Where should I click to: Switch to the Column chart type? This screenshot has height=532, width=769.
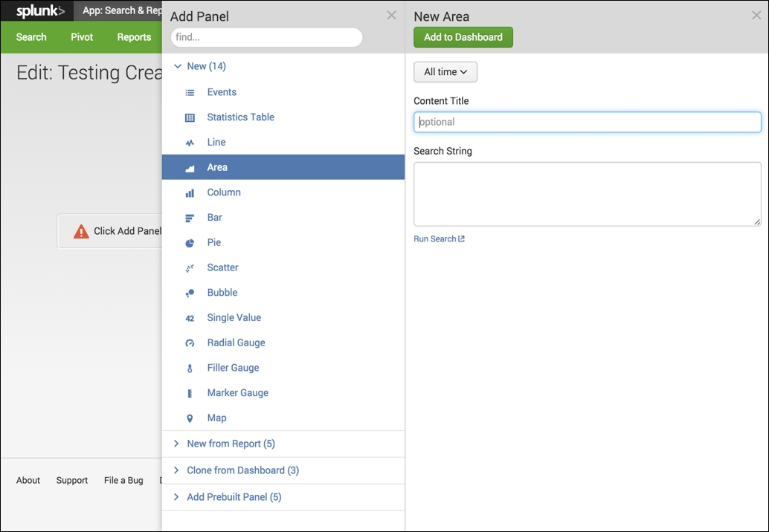point(223,192)
